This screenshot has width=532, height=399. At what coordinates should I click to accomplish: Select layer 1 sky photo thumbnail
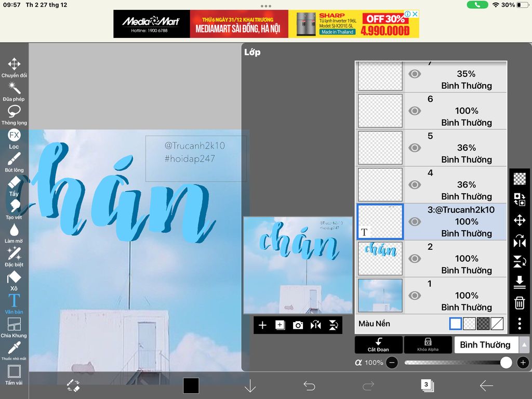pos(380,296)
